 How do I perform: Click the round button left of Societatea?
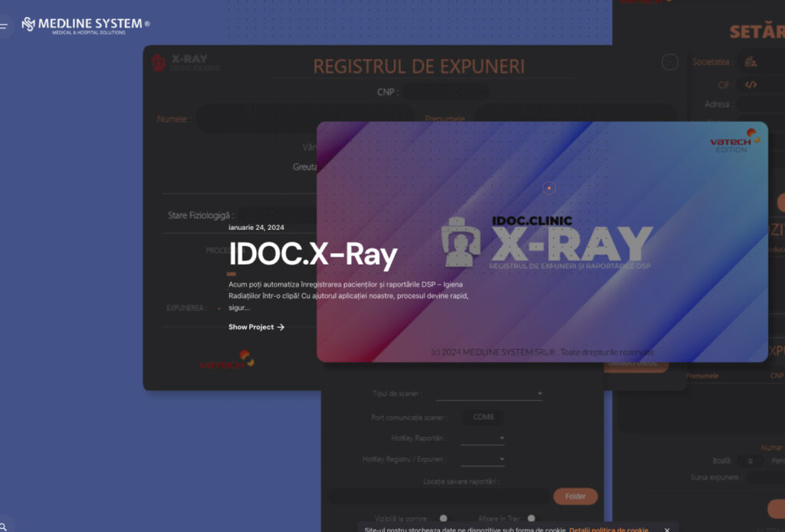pyautogui.click(x=670, y=62)
